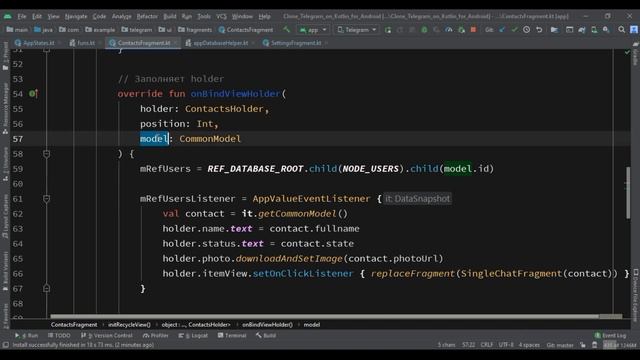Click the initRecycleView() breadcrumb at bottom
640x360 pixels.
point(129,325)
